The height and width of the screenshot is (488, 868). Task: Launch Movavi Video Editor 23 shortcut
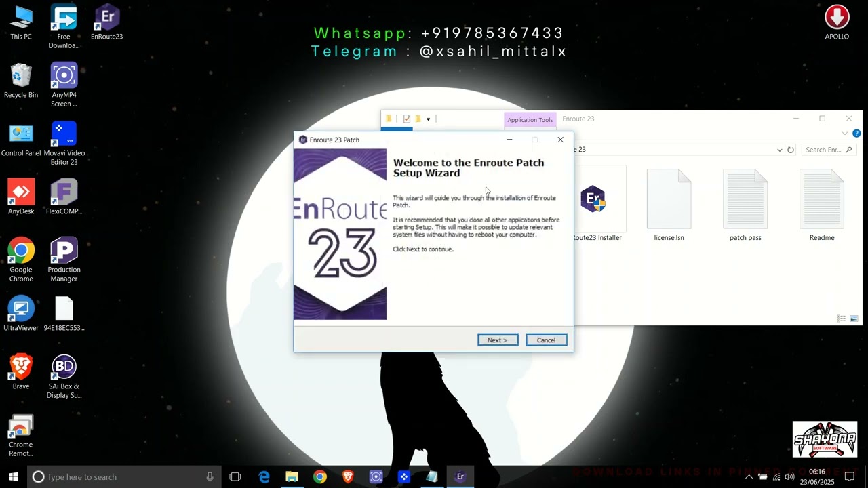click(64, 144)
